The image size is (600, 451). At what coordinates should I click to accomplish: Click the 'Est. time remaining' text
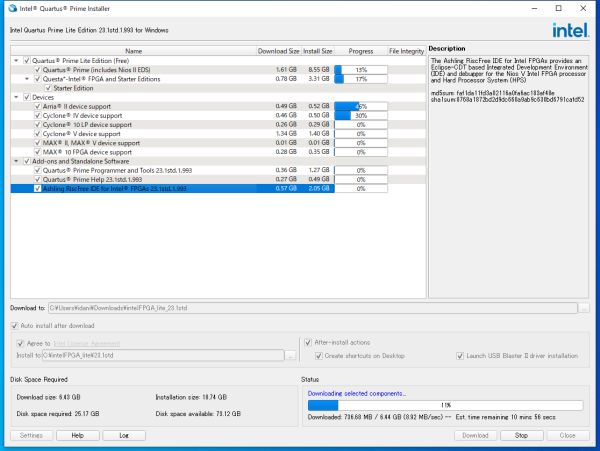tap(505, 417)
